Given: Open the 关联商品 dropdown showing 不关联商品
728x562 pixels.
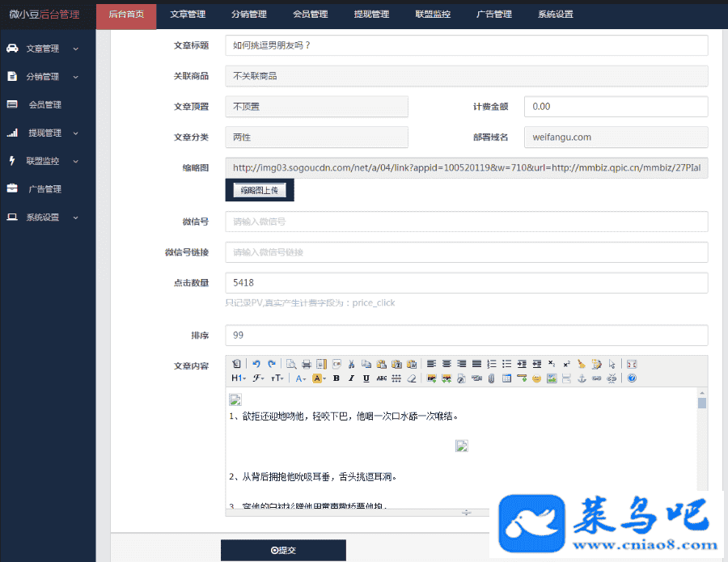Looking at the screenshot, I should (466, 76).
